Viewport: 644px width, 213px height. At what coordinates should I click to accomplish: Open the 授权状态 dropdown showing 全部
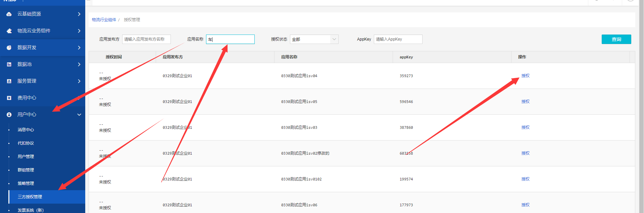point(314,39)
